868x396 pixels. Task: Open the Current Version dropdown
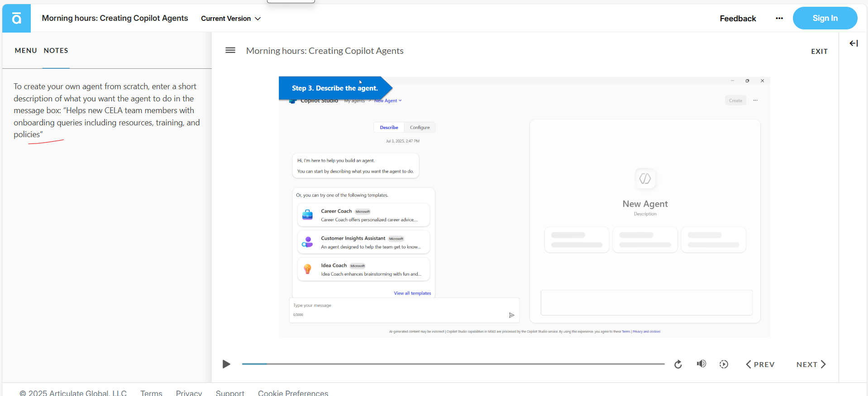pyautogui.click(x=231, y=19)
